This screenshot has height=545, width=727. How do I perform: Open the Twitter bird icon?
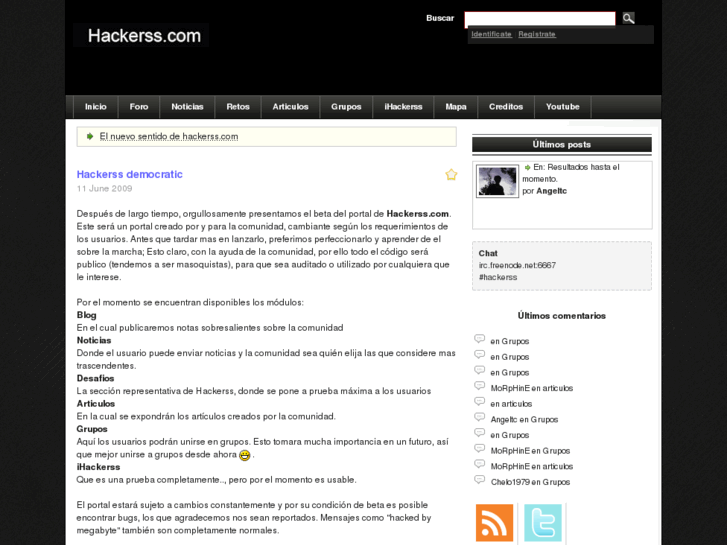pos(543,523)
